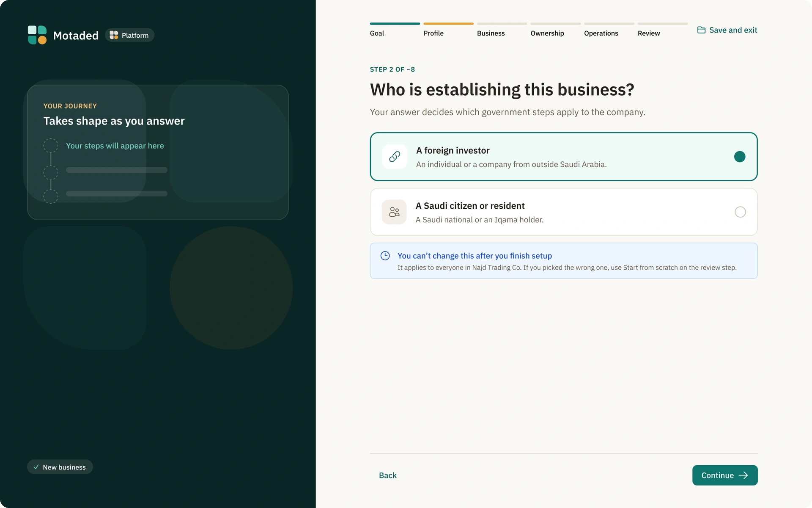
Task: Click 'Who is establishing this business?' heading
Action: tap(502, 90)
